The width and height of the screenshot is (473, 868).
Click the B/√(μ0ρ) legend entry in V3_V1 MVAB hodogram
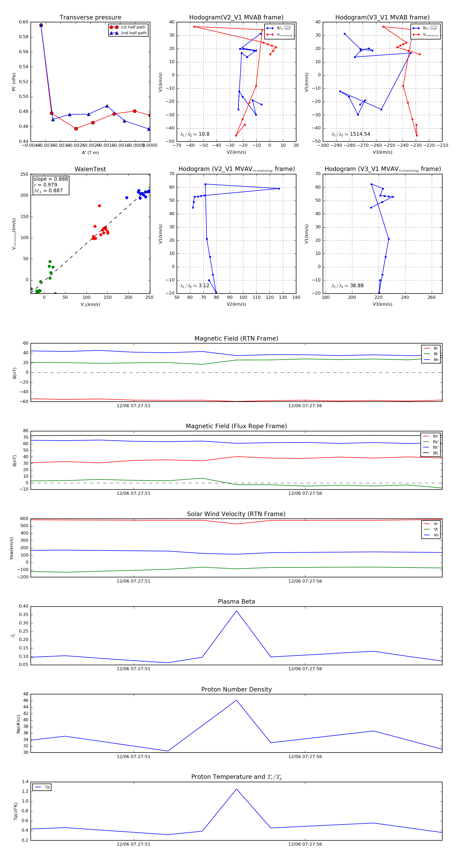(x=425, y=28)
